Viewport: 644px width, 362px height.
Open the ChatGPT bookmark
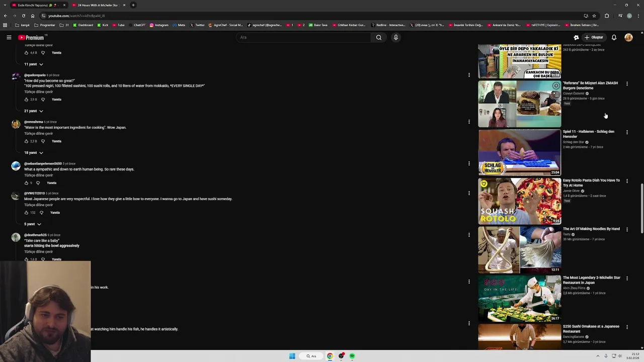point(137,25)
